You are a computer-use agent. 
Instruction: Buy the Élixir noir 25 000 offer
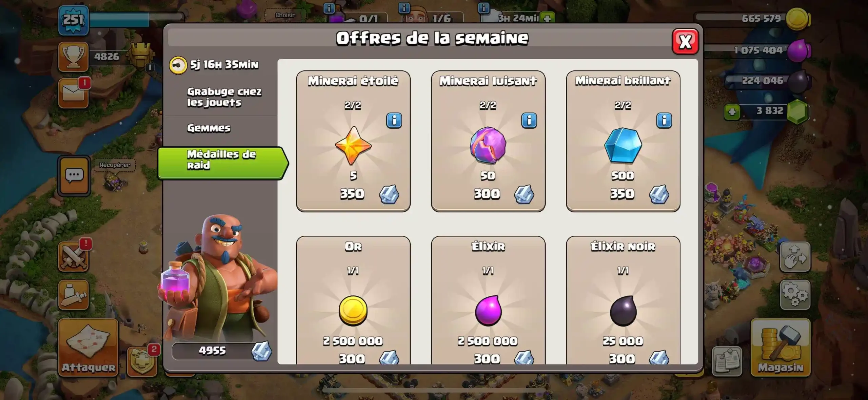(x=623, y=301)
